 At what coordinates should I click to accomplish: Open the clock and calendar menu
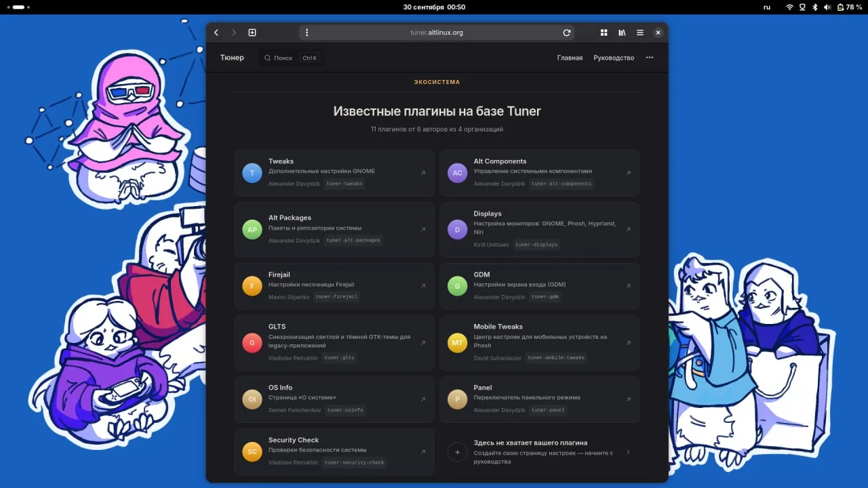point(434,7)
